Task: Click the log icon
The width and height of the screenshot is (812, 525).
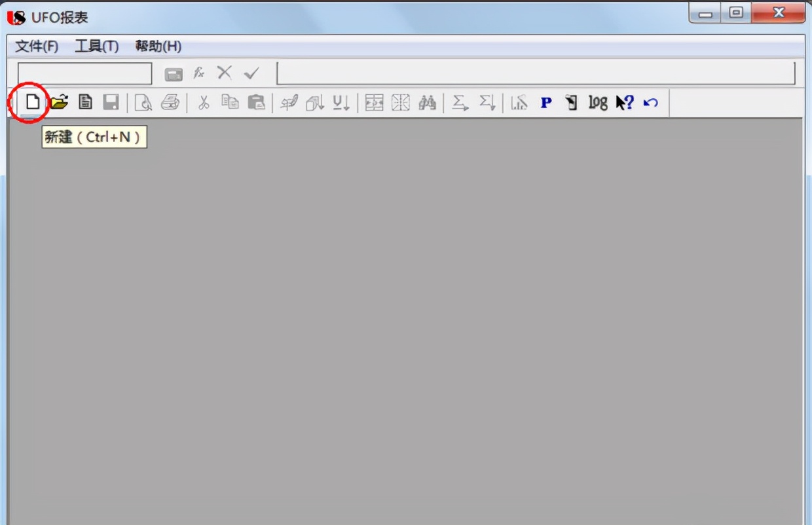Action: (x=598, y=103)
